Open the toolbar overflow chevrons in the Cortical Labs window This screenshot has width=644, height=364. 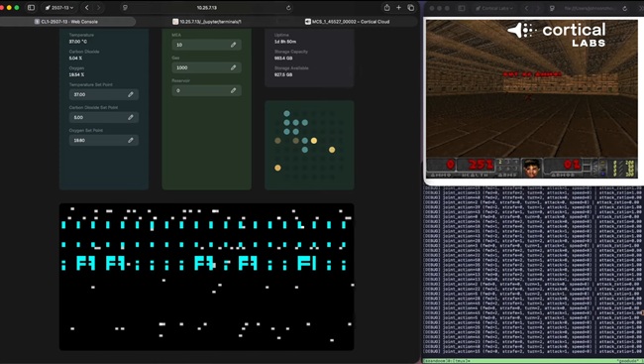pyautogui.click(x=641, y=8)
